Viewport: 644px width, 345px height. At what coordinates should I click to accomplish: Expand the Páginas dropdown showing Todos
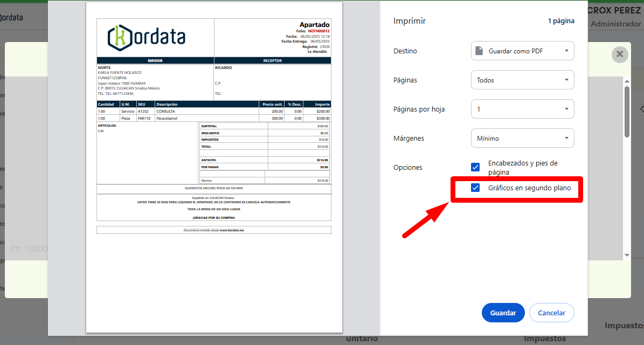click(x=522, y=80)
